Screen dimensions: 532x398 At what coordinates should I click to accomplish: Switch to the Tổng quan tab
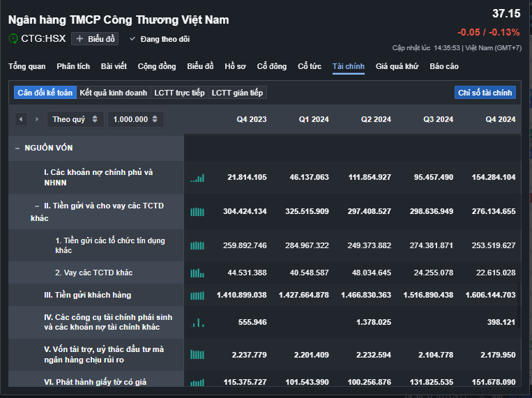click(x=26, y=66)
